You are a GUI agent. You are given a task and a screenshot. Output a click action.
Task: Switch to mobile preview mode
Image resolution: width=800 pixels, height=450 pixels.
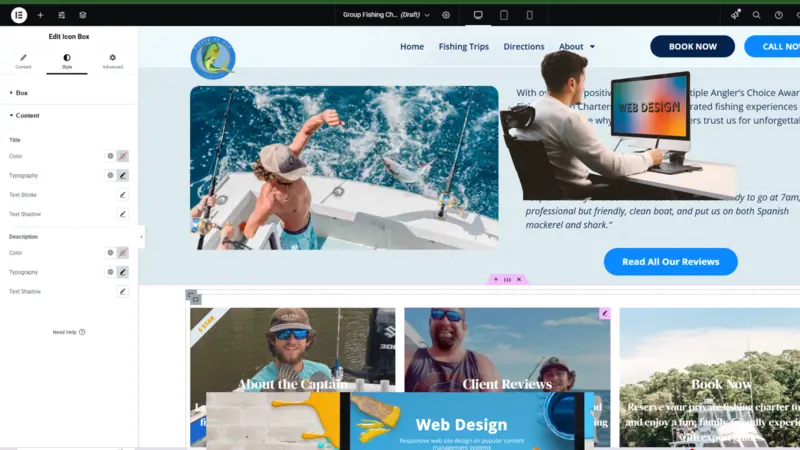click(x=530, y=15)
